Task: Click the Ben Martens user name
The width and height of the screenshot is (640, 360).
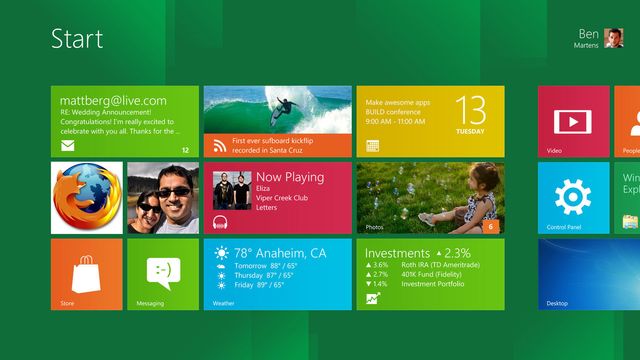Action: (x=587, y=38)
